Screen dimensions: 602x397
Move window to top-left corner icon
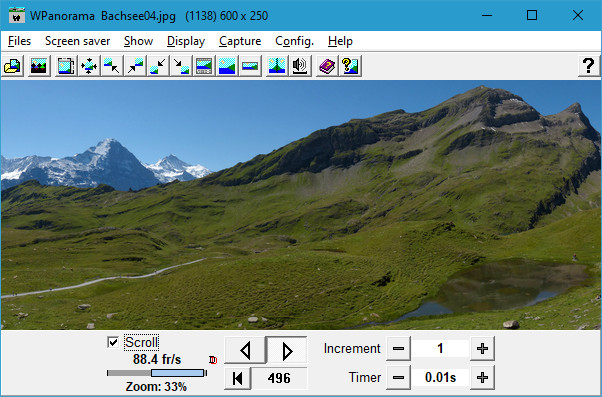coord(112,66)
